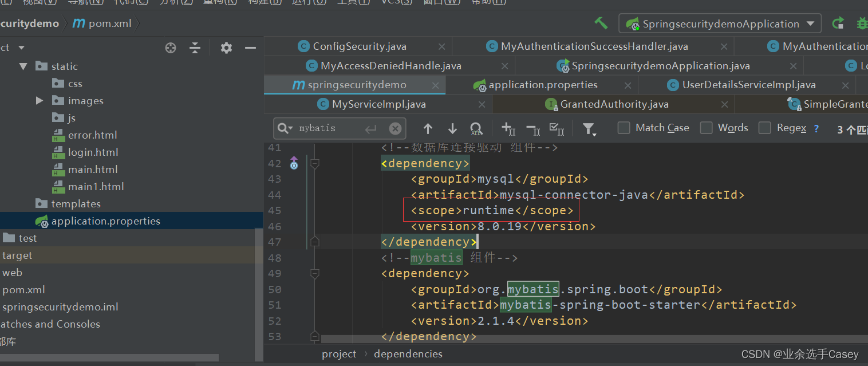Click the Build project hammer icon

pos(601,23)
